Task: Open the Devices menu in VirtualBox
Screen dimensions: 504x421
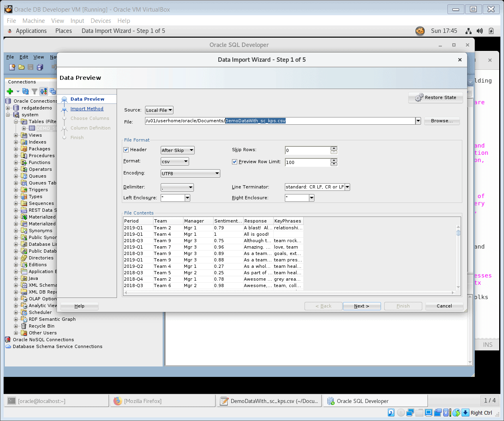Action: tap(101, 21)
